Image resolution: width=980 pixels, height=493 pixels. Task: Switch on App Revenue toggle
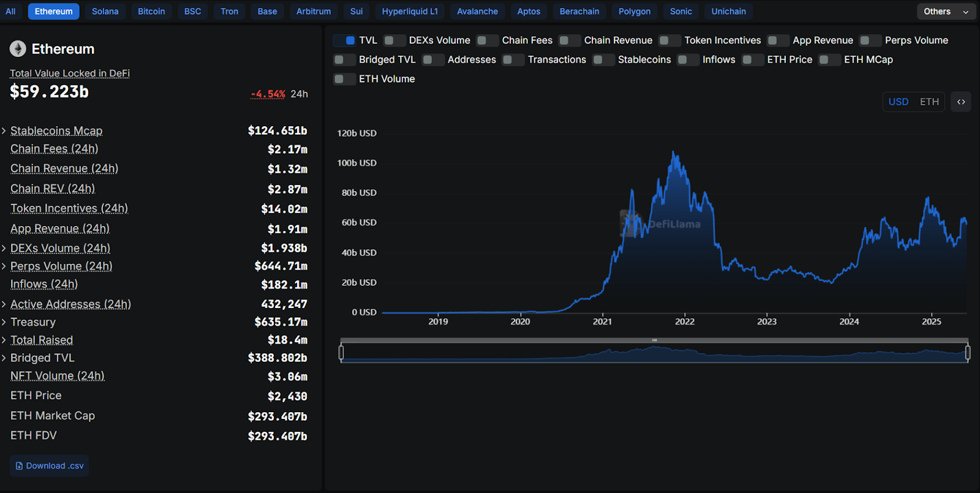778,40
